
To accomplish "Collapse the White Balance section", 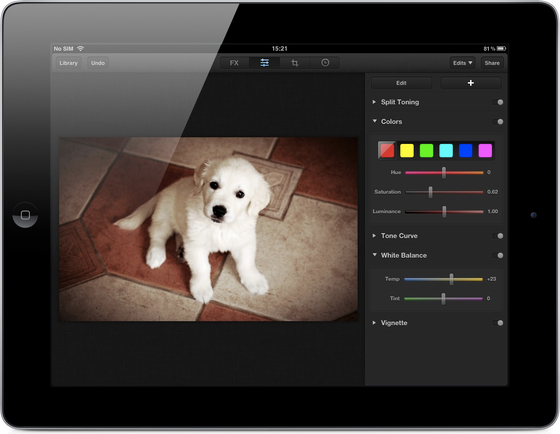I will pos(374,255).
